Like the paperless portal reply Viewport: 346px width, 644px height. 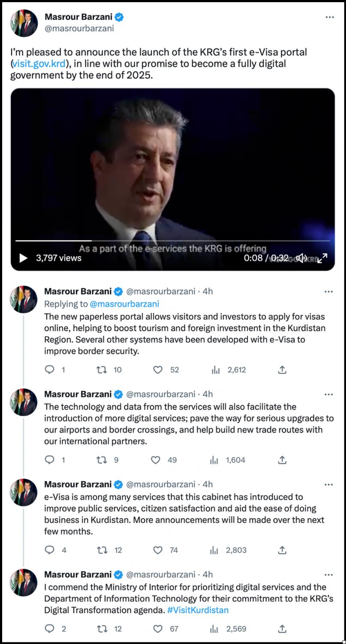point(158,370)
